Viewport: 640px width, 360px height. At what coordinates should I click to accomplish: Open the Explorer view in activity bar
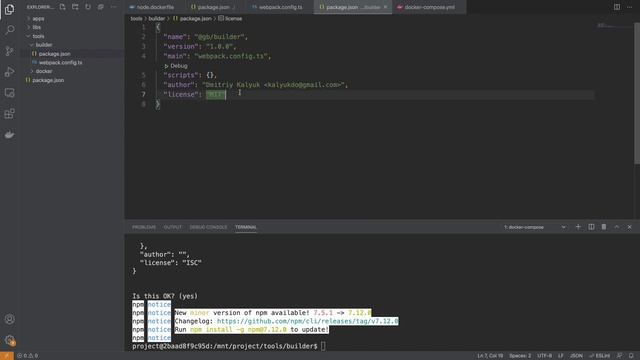click(9, 9)
